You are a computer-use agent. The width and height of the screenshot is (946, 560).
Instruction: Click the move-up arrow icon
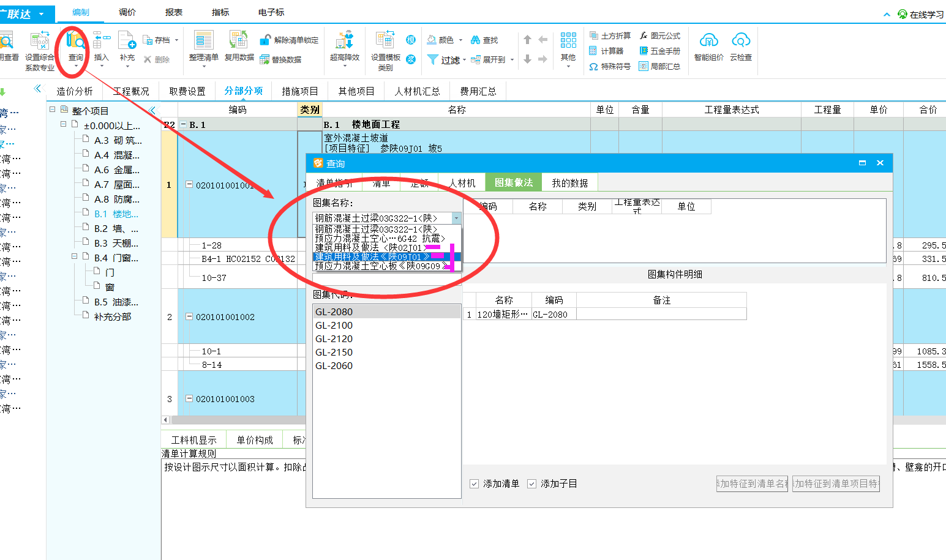[x=527, y=40]
